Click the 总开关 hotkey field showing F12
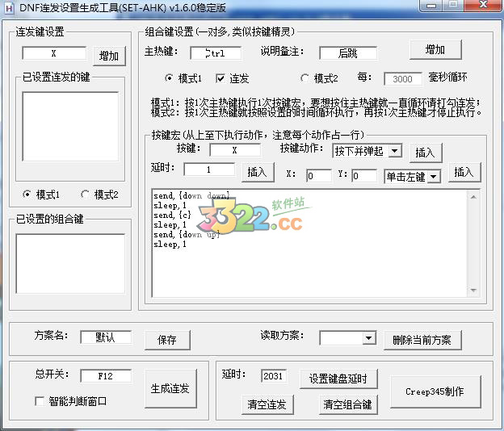This screenshot has height=431, width=504. (x=105, y=375)
